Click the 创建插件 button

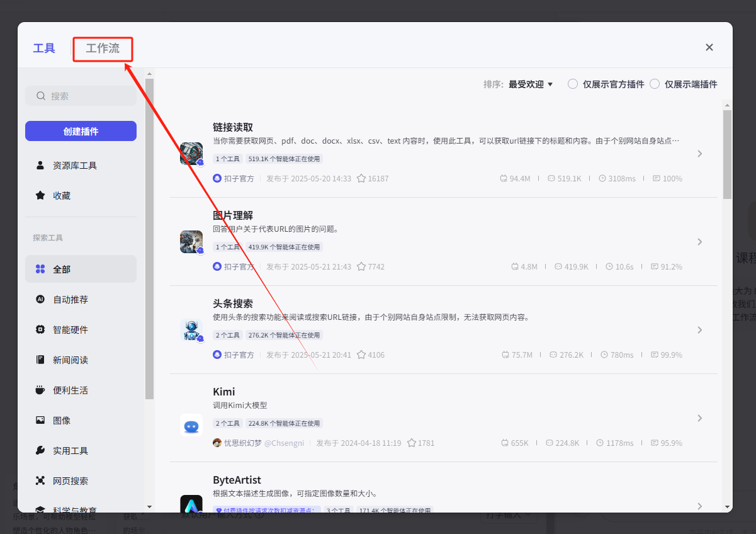pyautogui.click(x=81, y=131)
